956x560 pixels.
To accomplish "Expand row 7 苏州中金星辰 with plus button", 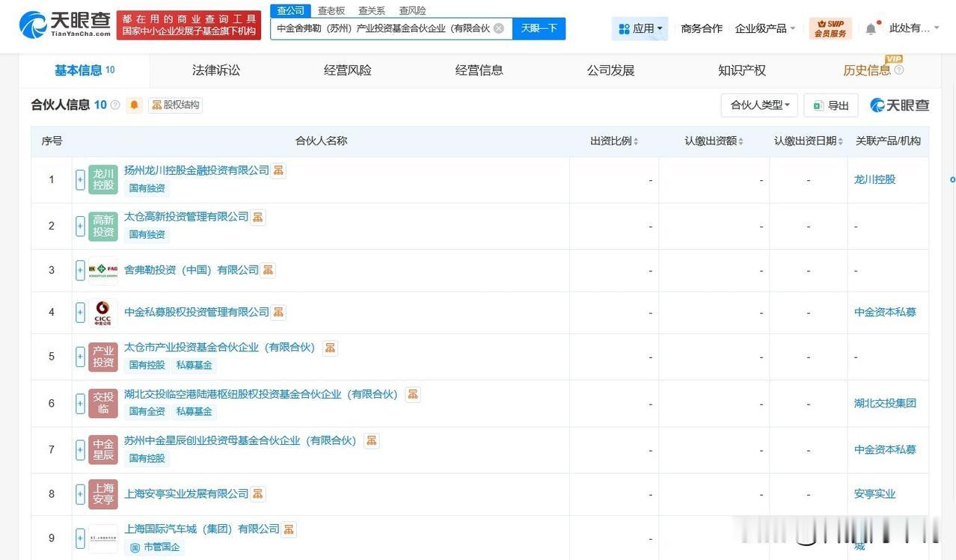I will pos(80,449).
